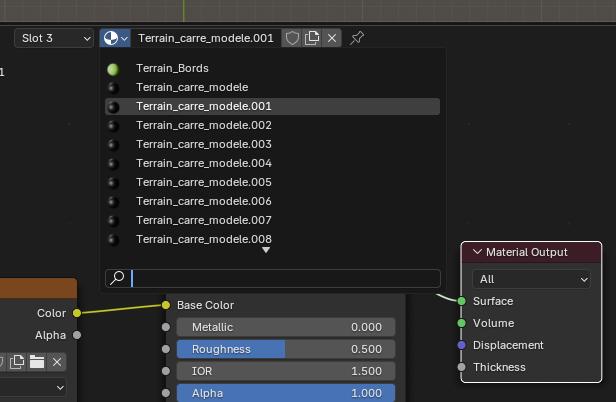
Task: Choose Terrain_carre_modele from material list
Action: (192, 87)
